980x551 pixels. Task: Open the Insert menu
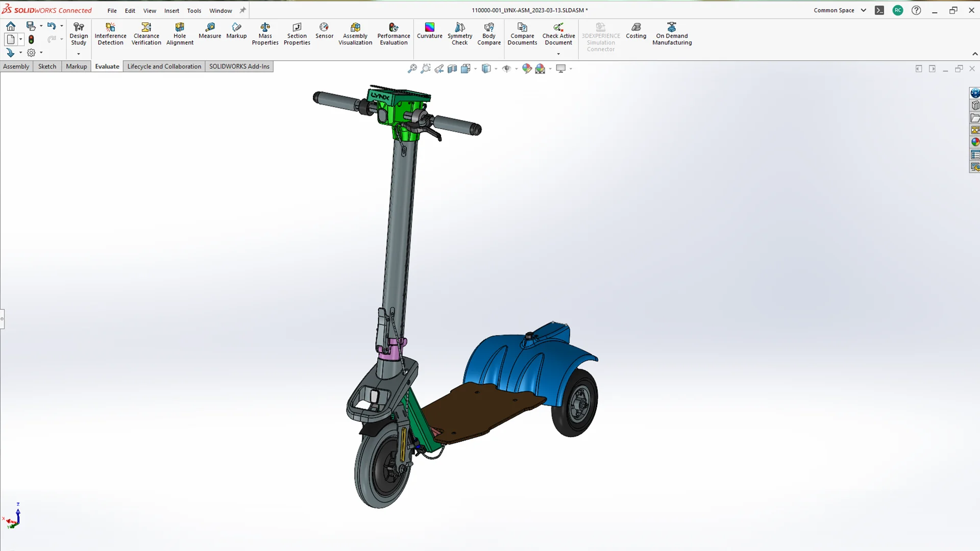pos(171,10)
